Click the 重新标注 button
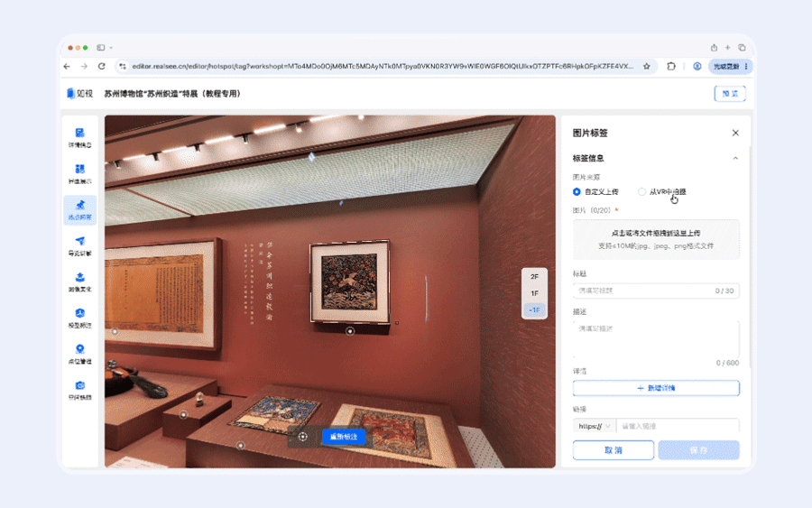This screenshot has height=508, width=812. coord(344,437)
